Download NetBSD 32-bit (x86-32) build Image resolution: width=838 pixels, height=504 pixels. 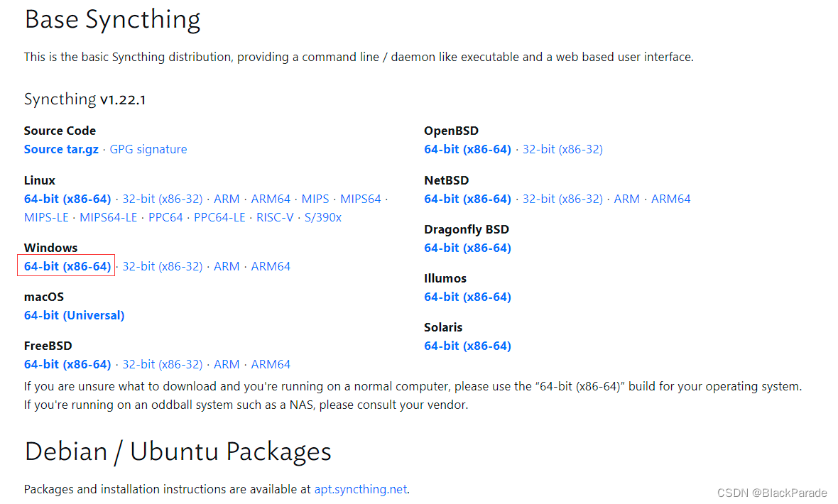pyautogui.click(x=562, y=199)
